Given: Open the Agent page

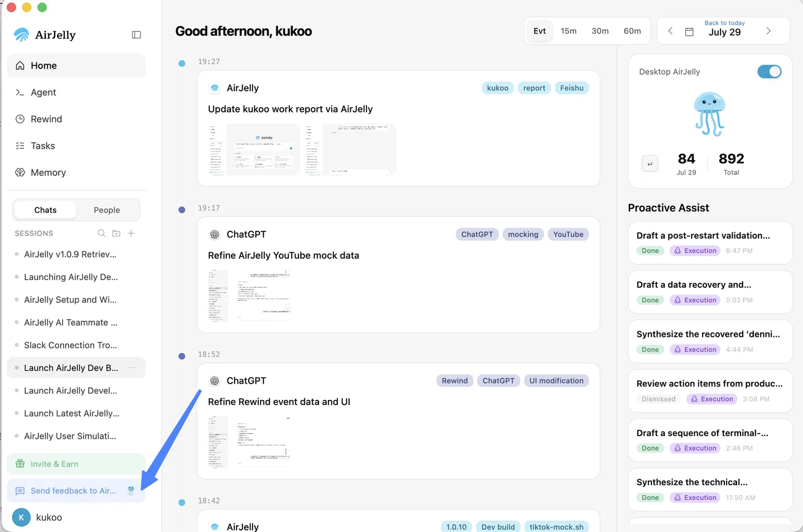Looking at the screenshot, I should [x=76, y=93].
